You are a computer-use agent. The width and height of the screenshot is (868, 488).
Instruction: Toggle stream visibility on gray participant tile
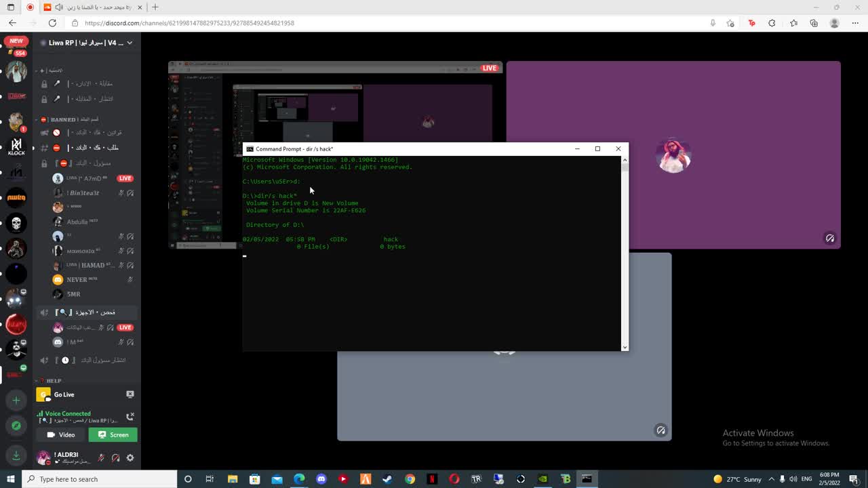(x=660, y=430)
